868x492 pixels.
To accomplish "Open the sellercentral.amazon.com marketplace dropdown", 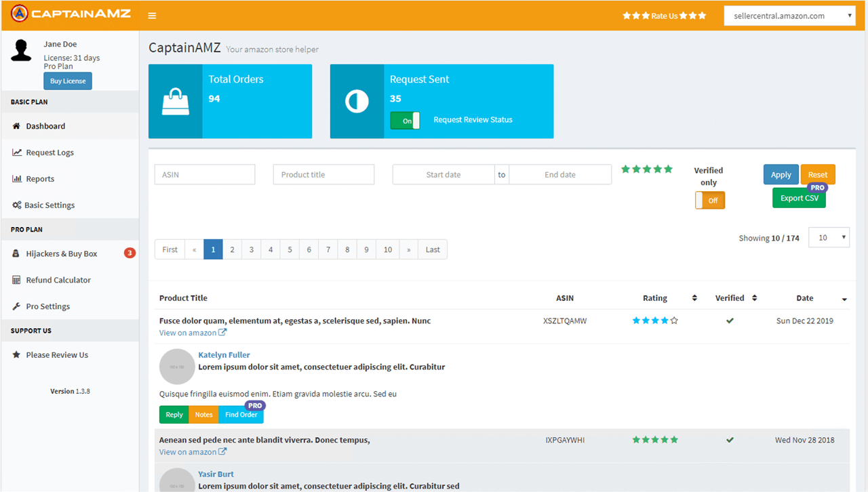I will (789, 16).
